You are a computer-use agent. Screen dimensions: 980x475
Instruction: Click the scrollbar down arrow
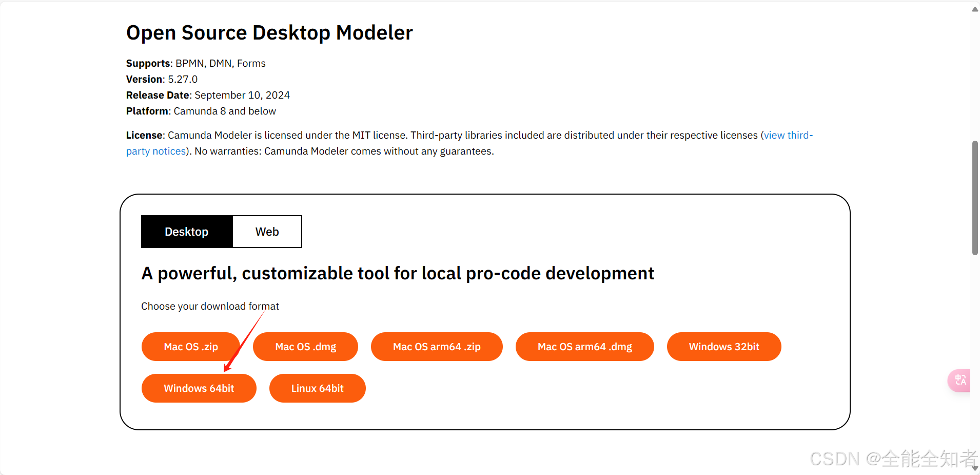(x=975, y=468)
